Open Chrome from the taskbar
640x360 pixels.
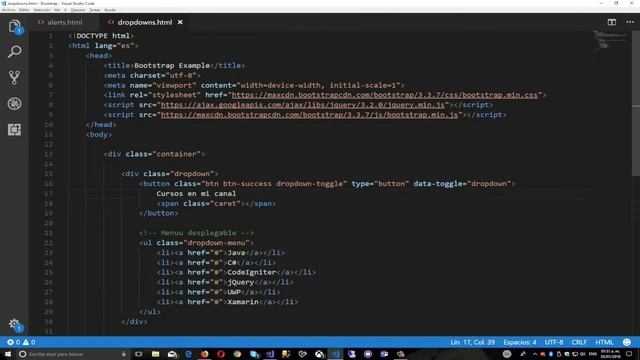coord(237,354)
